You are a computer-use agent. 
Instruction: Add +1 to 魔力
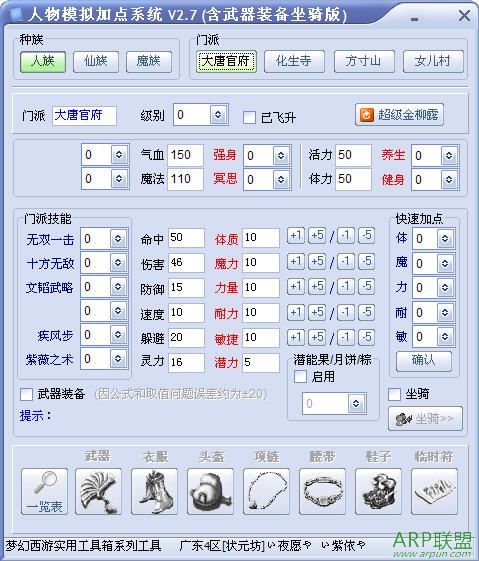[x=296, y=262]
